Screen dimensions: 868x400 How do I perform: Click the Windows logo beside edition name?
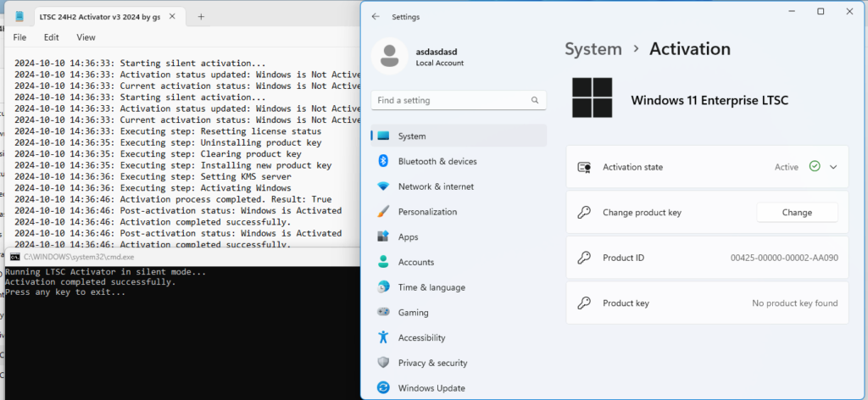593,97
